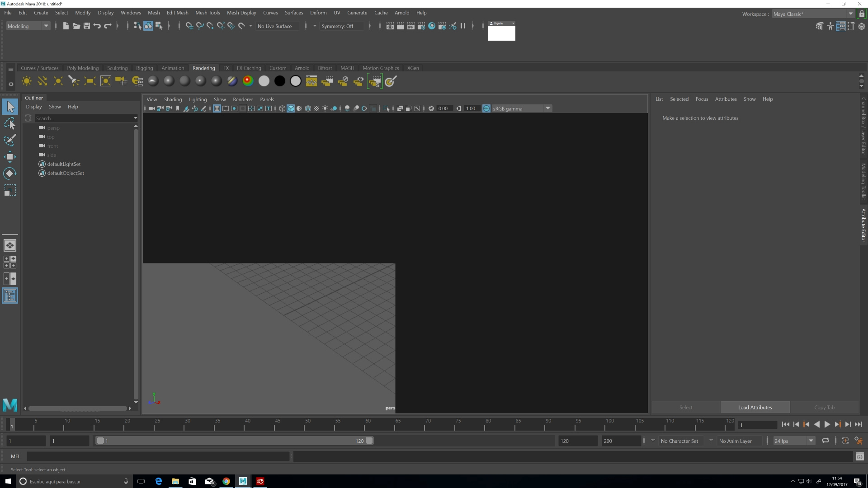Screen dimensions: 868x488
Task: Select defaultLightSet in the Outliner
Action: (x=64, y=164)
